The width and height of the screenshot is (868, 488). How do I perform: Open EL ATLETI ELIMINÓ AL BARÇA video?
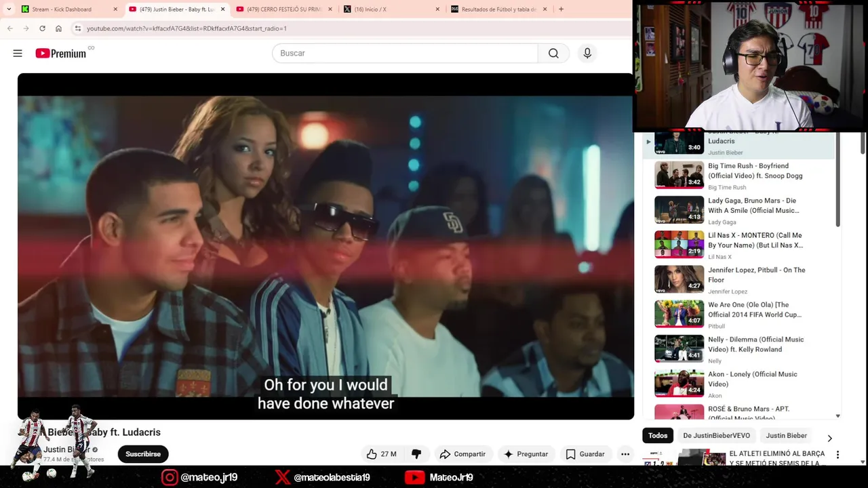(776, 458)
